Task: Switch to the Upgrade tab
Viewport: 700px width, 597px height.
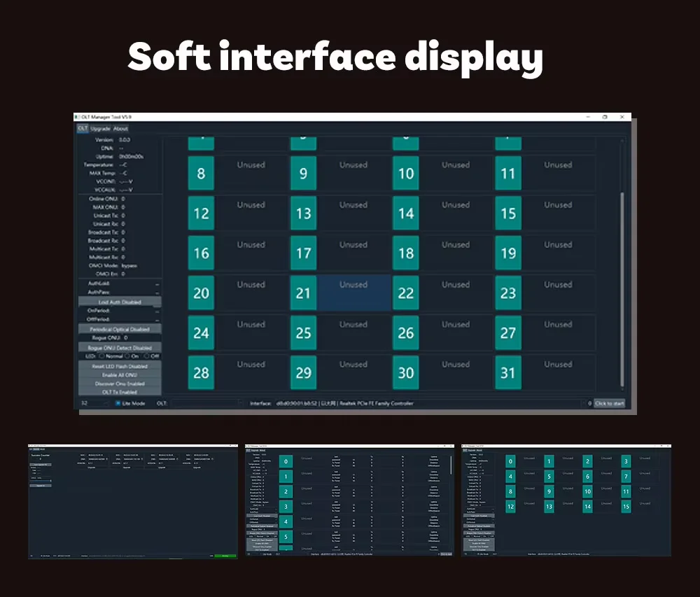Action: (x=100, y=129)
